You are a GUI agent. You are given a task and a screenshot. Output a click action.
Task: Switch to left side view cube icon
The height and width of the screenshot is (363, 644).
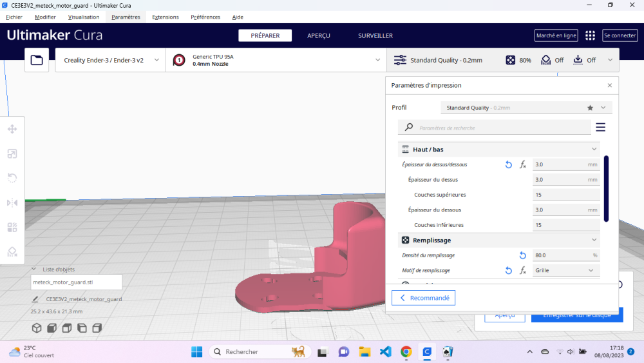tap(82, 328)
